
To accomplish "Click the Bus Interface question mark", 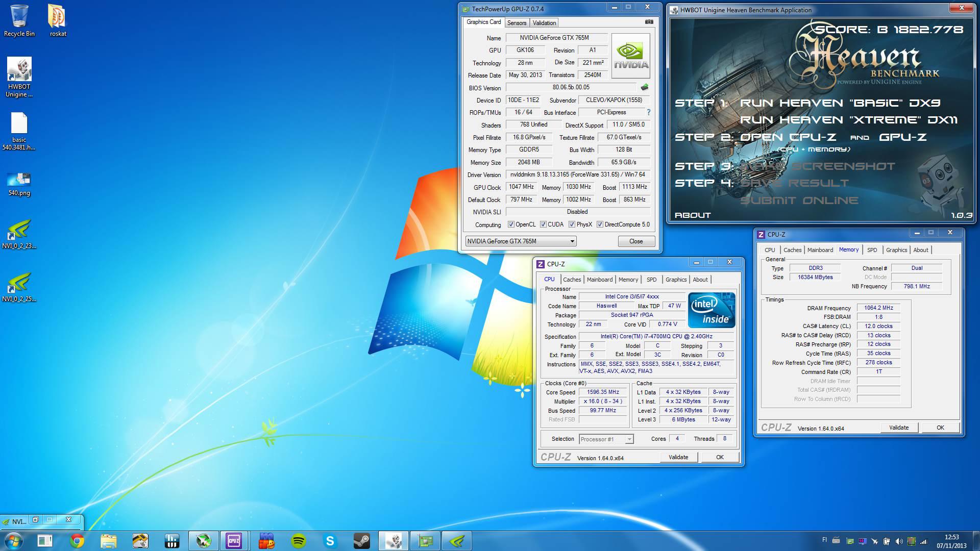I will point(648,112).
